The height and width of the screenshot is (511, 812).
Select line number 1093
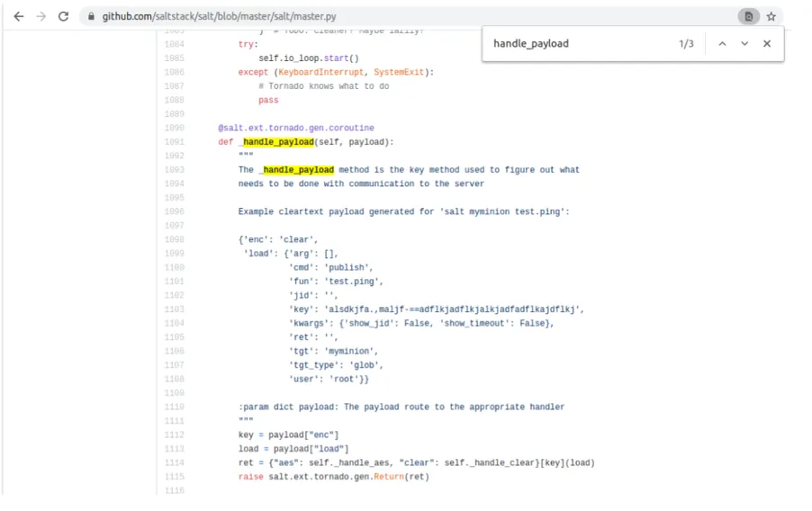coord(175,170)
